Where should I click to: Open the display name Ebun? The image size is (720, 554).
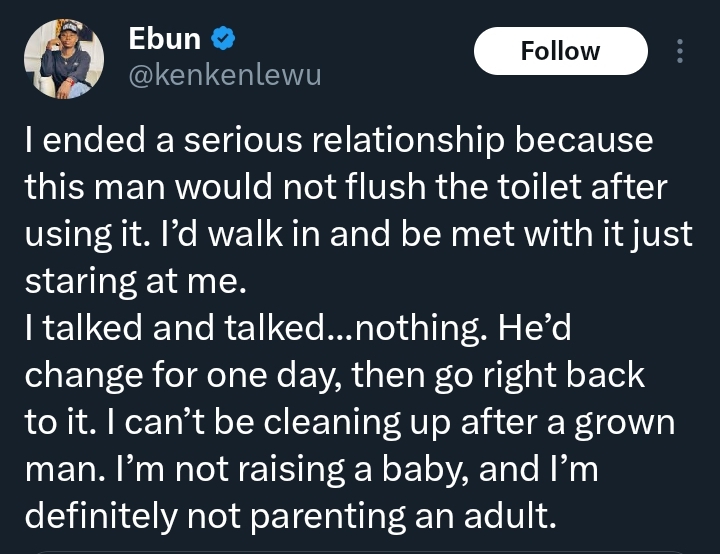click(x=165, y=40)
